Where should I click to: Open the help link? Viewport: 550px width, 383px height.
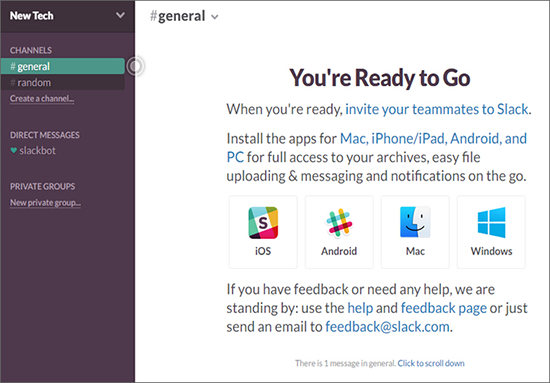tap(360, 308)
